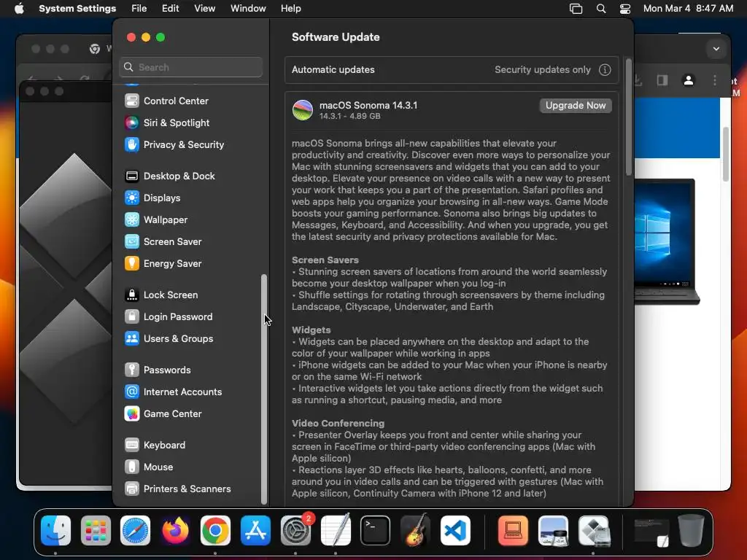Expand the Chrome tab list chevron
The height and width of the screenshot is (560, 747).
716,49
